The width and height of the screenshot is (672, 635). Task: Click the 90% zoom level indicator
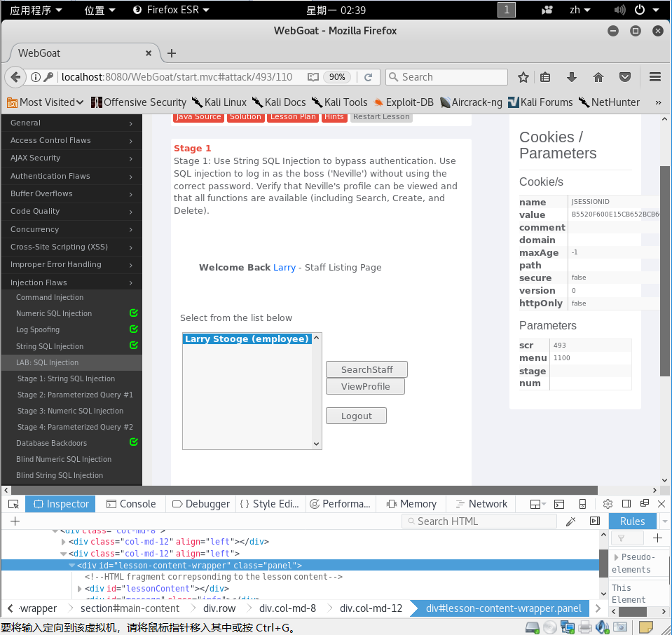(x=337, y=77)
